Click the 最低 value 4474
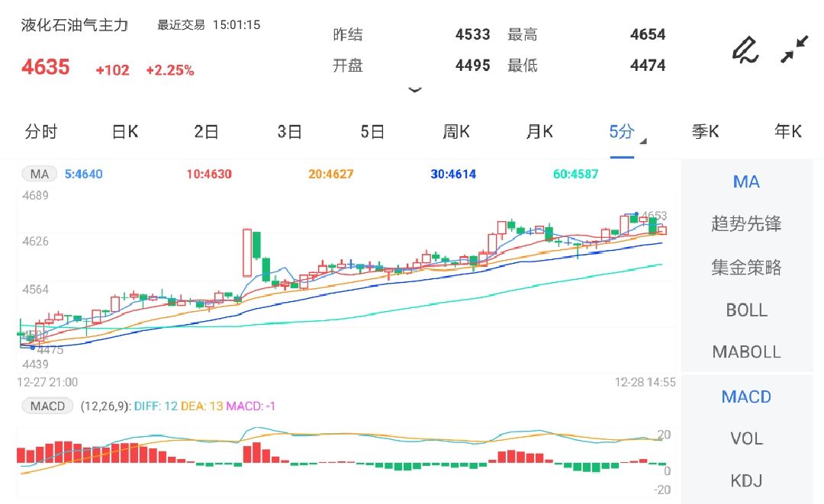The width and height of the screenshot is (824, 504). click(648, 66)
